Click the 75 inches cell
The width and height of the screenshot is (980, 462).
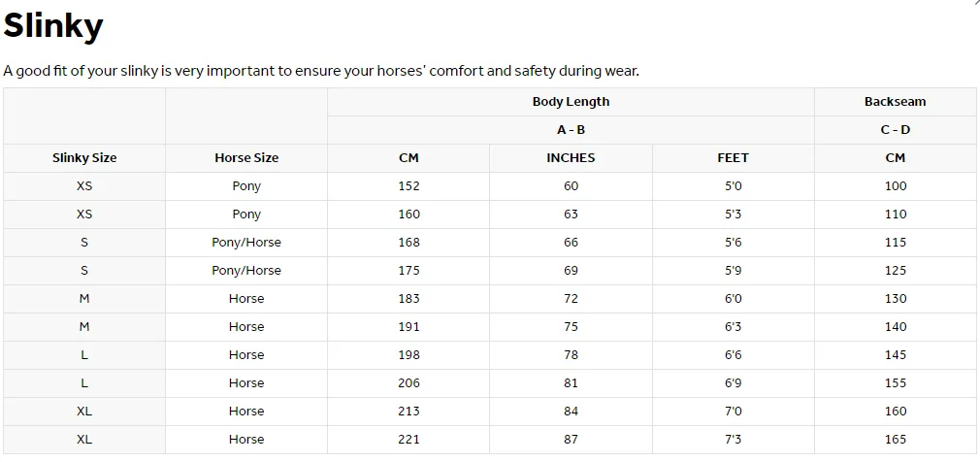click(x=571, y=327)
